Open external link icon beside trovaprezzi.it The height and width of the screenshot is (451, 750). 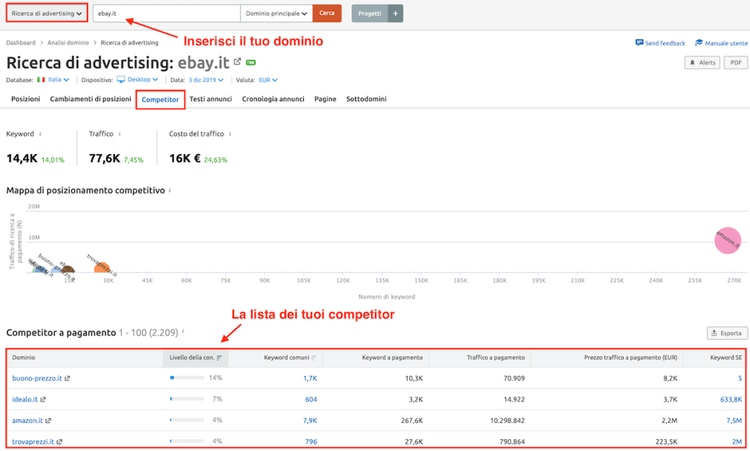click(x=59, y=442)
